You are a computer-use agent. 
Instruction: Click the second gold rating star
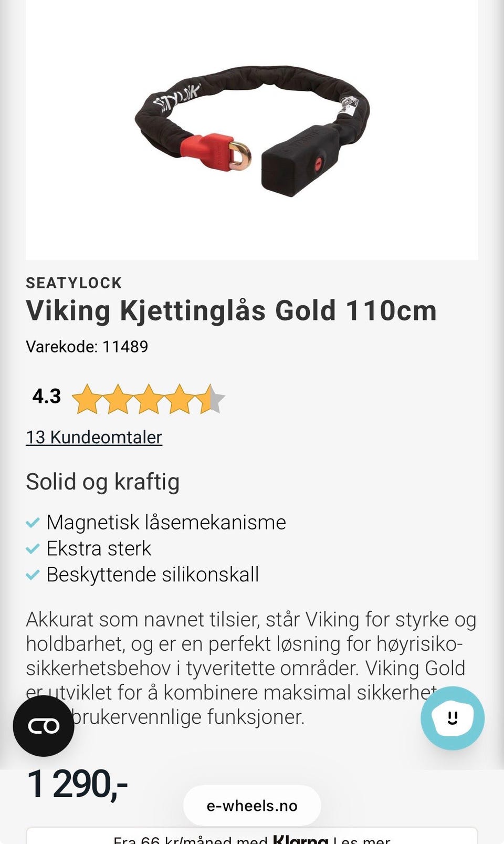tap(118, 399)
